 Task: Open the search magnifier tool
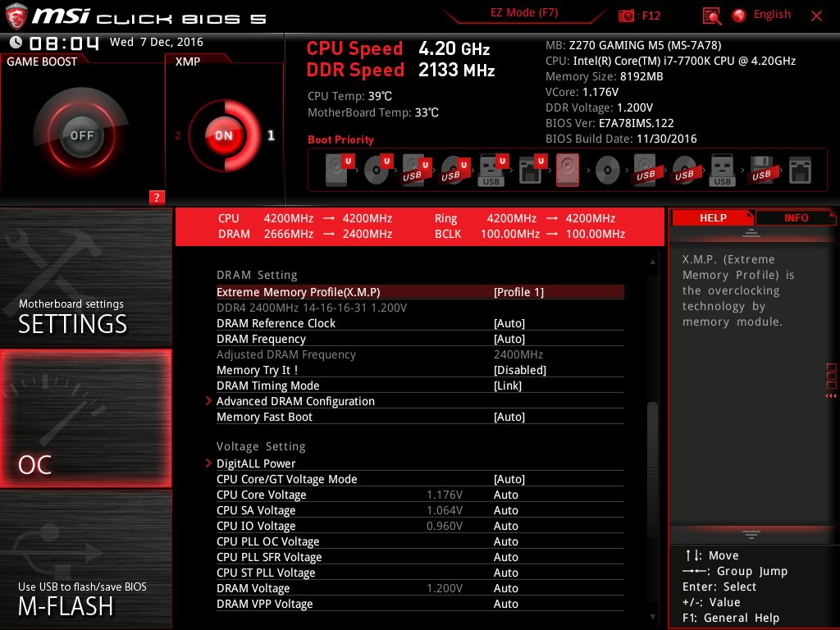(x=711, y=16)
